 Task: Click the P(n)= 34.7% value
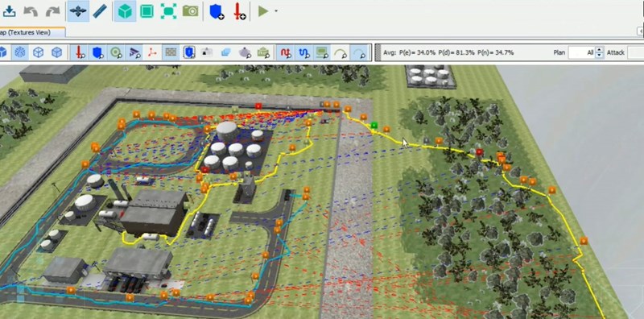pos(495,52)
